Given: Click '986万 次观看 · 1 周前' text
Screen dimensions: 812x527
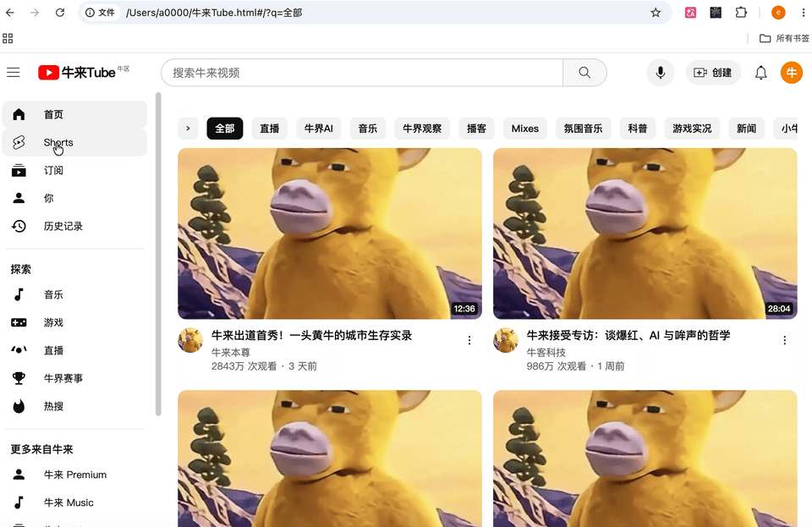Looking at the screenshot, I should point(575,366).
